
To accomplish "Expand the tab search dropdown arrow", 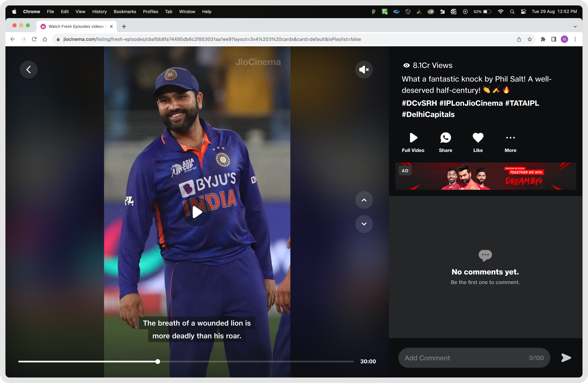I will [575, 26].
